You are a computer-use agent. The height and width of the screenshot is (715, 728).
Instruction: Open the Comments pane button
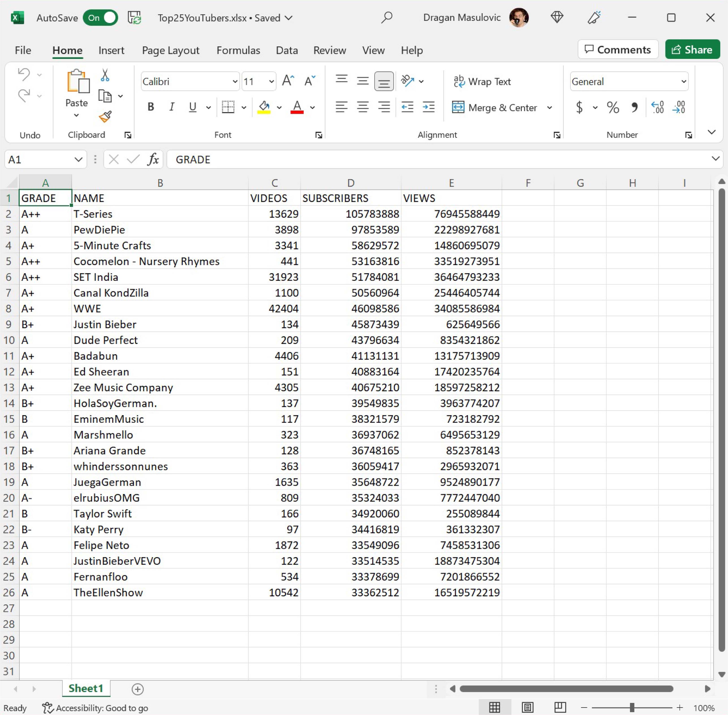point(618,49)
